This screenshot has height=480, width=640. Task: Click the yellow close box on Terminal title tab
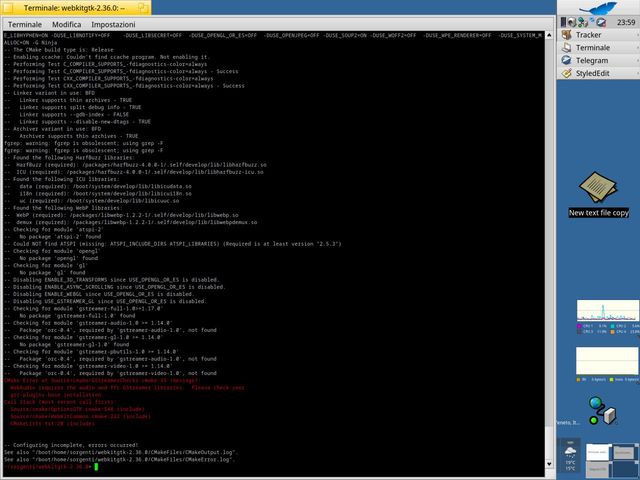(x=8, y=7)
